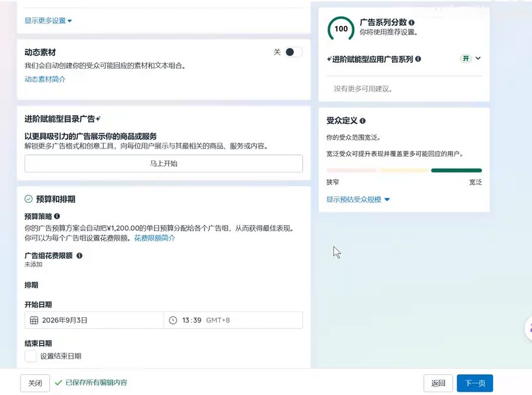This screenshot has height=395, width=532.
Task: Click the GMT+8 timezone text
Action: [x=218, y=320]
